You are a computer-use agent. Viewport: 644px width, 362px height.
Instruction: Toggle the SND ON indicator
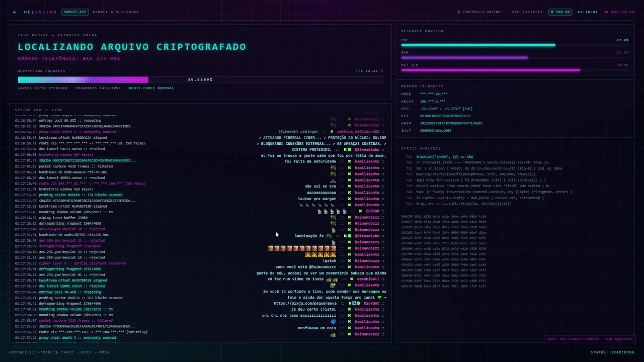[560, 12]
